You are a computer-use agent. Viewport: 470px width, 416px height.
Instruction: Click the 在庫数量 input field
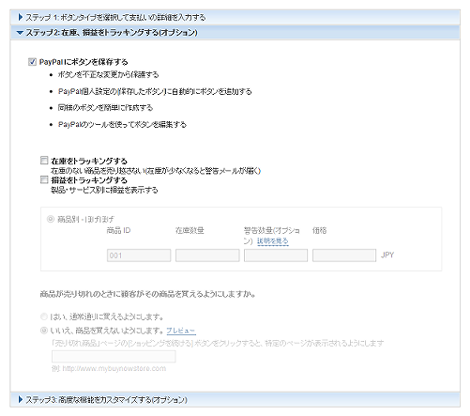(x=207, y=255)
